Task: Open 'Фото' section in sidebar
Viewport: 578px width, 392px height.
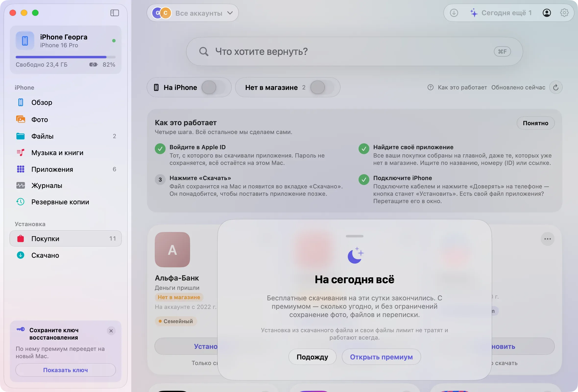Action: pyautogui.click(x=65, y=120)
